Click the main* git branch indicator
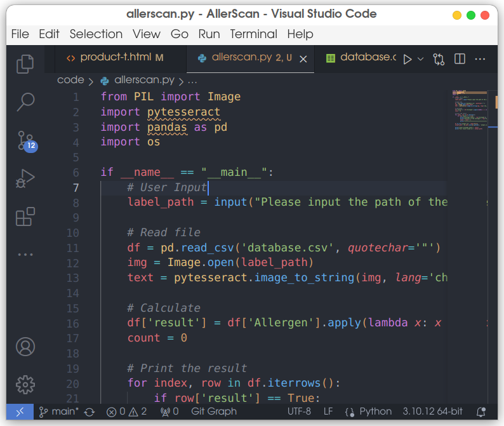 pos(58,411)
